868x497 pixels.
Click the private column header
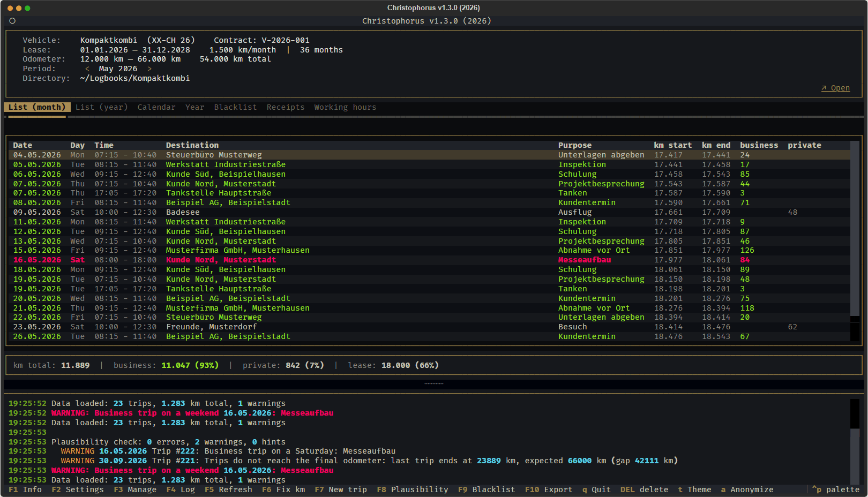click(x=804, y=145)
